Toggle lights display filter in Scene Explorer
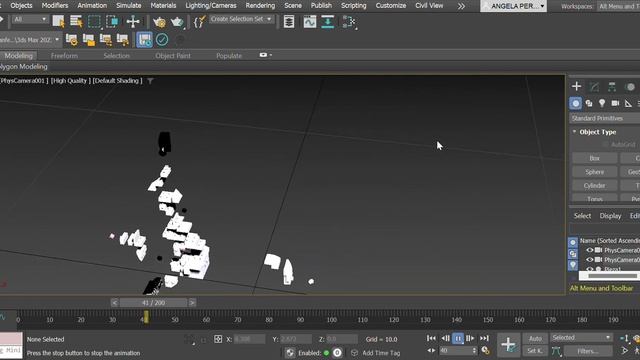This screenshot has height=360, width=640. coord(573,265)
